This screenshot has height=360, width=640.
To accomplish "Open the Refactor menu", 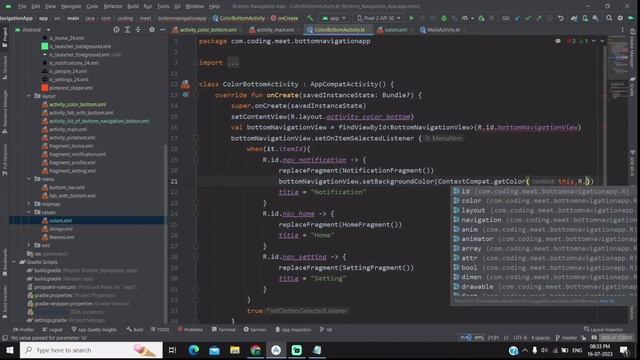I will (113, 6).
